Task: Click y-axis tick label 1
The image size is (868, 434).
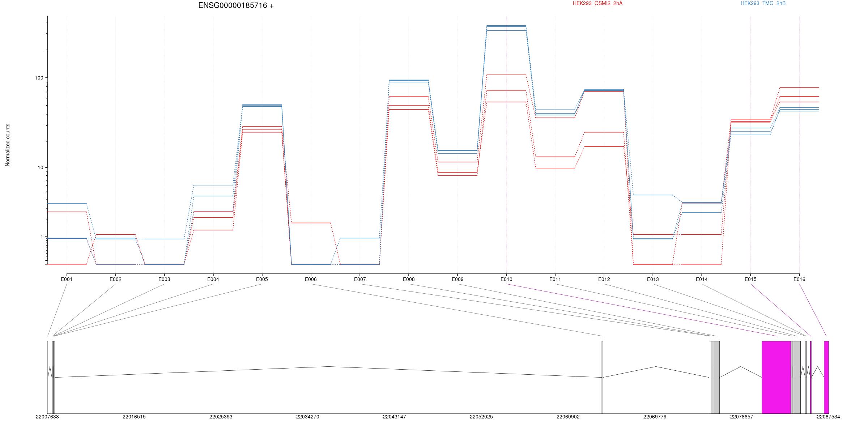Action: click(42, 237)
